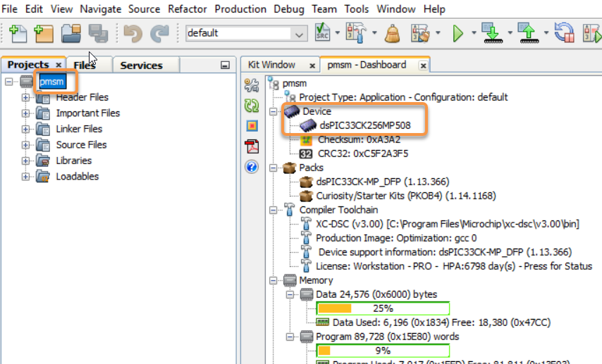Click the Set Project Configuration SRC icon
This screenshot has height=364, width=602.
pyautogui.click(x=322, y=32)
